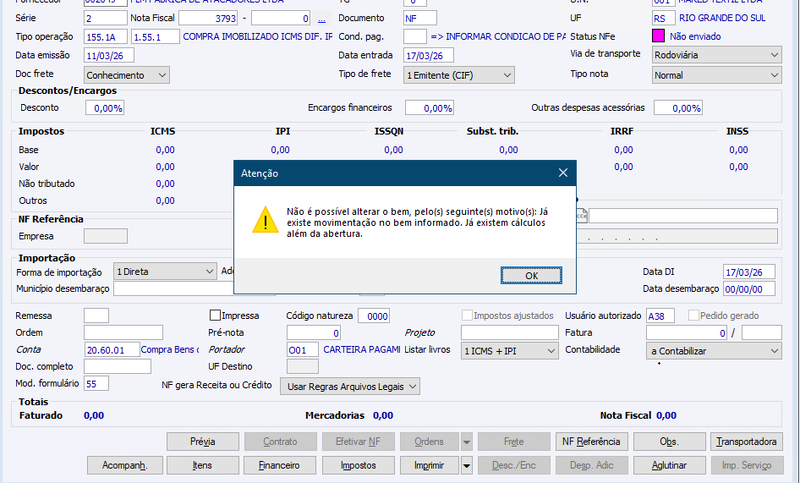Click the Pré-nota input field

pos(314,333)
